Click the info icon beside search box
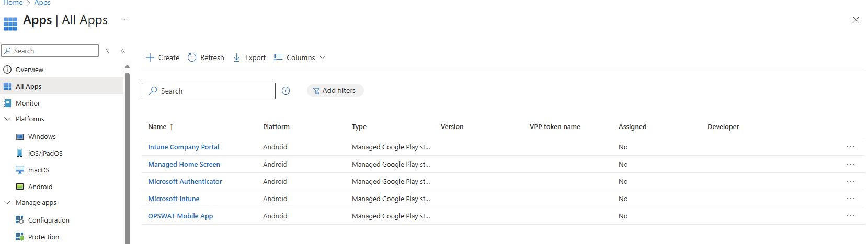The height and width of the screenshot is (244, 868). tap(286, 91)
